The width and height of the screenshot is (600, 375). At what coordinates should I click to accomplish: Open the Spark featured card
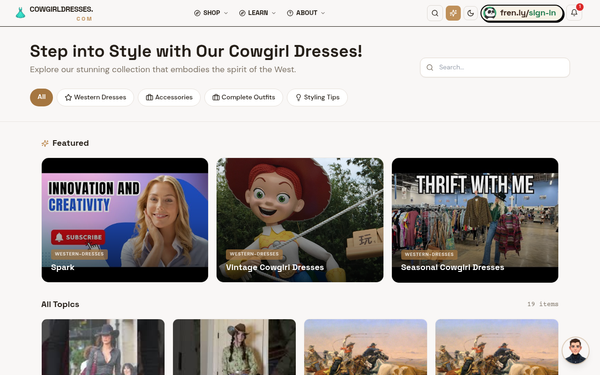point(125,220)
